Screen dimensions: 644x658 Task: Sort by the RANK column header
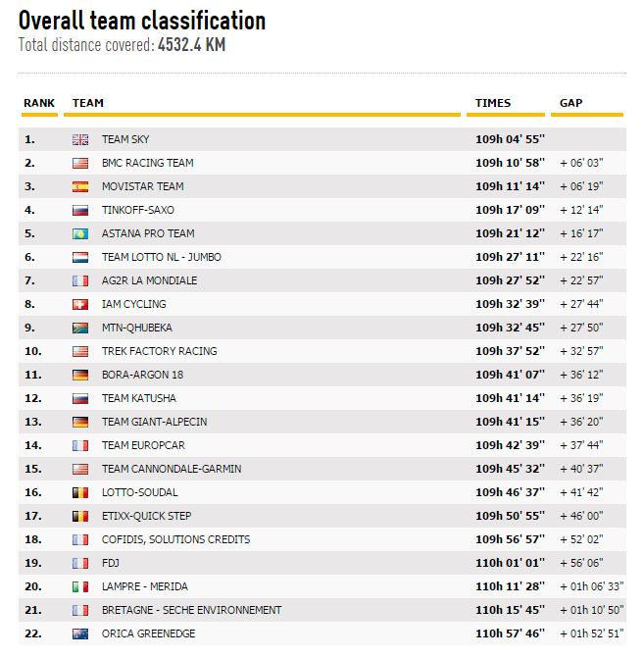point(39,103)
